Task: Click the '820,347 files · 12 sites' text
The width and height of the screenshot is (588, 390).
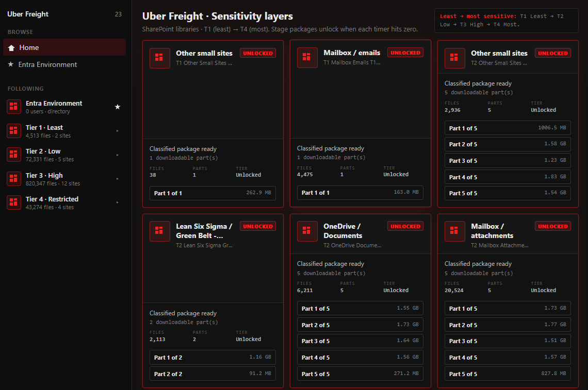Action: pos(53,183)
